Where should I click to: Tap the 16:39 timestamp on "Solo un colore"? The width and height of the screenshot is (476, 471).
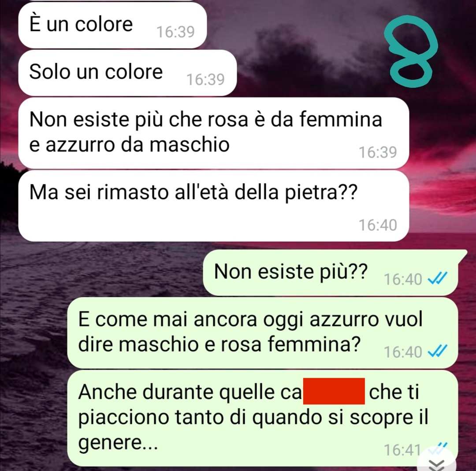[205, 79]
